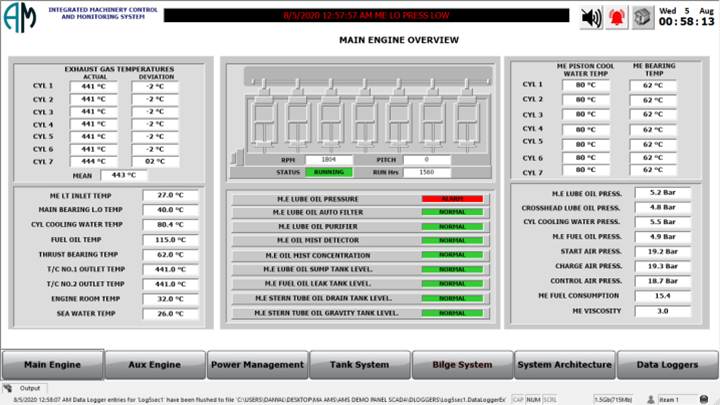Mute the alarm sound speaker icon
The height and width of the screenshot is (405, 720).
click(591, 17)
